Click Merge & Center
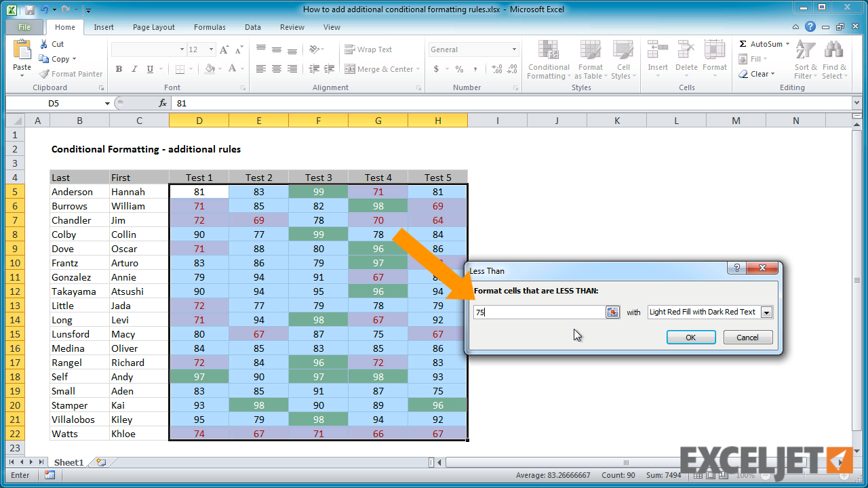 pyautogui.click(x=378, y=69)
